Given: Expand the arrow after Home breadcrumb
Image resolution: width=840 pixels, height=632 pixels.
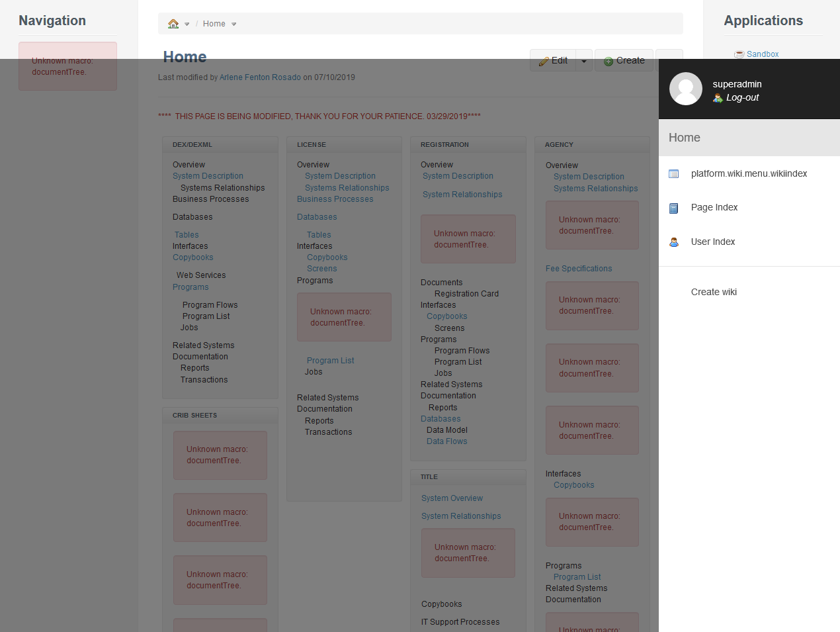Looking at the screenshot, I should [x=234, y=24].
